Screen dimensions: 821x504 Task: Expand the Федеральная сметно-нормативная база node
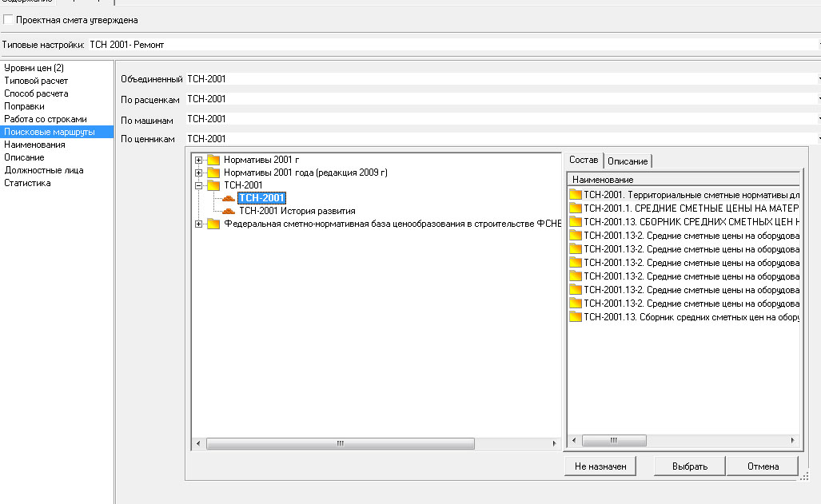[198, 224]
